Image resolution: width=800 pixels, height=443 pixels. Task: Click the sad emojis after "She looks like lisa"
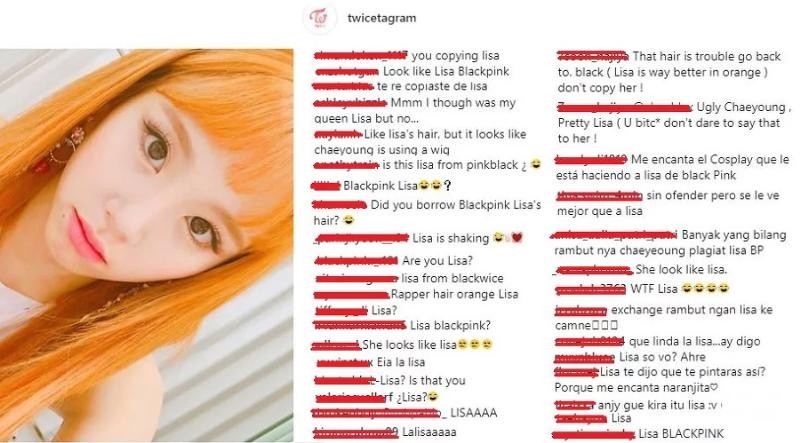pyautogui.click(x=475, y=344)
